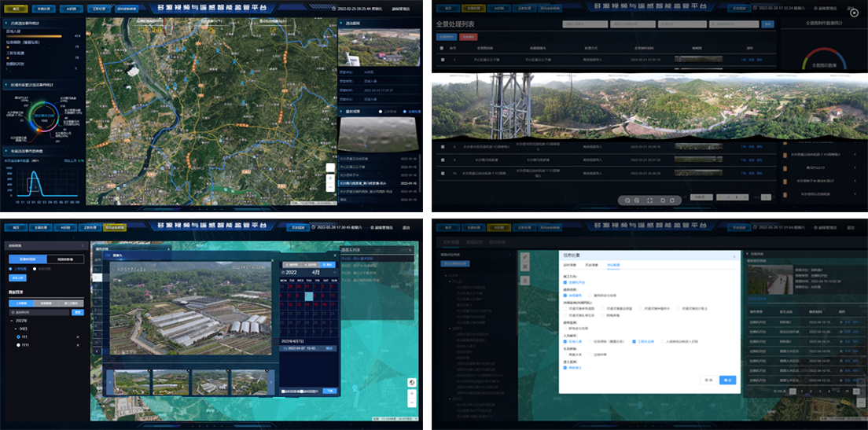Toggle fullscreen in the panorama viewer toolbar

click(650, 200)
